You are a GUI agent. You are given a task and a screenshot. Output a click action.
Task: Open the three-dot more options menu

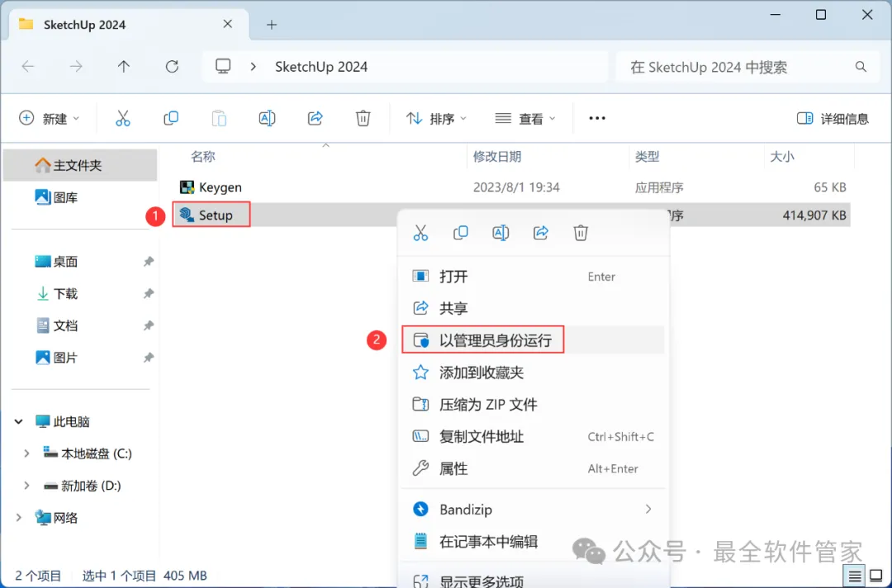point(597,118)
